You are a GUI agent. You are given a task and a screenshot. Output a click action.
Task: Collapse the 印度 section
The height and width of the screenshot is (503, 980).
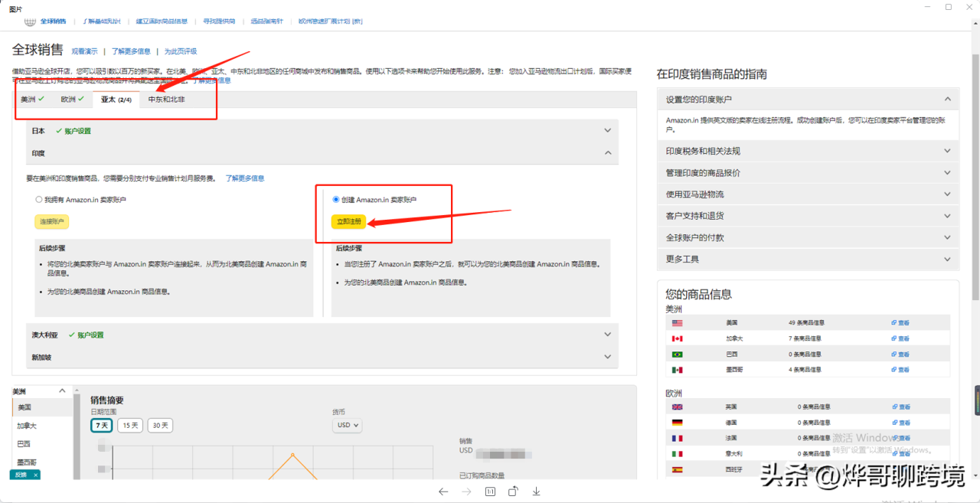608,152
